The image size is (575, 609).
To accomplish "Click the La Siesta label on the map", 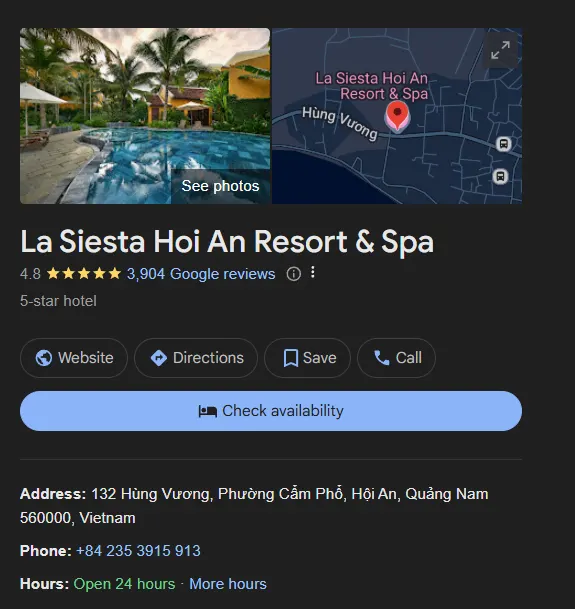I will click(371, 86).
